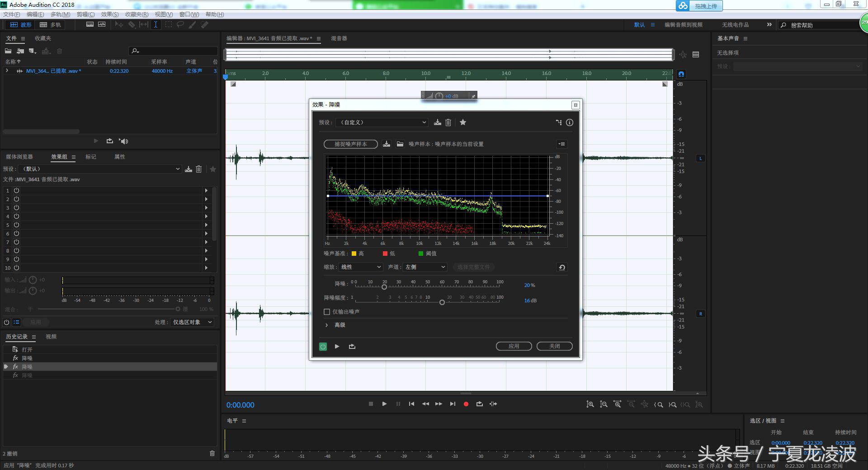868x470 pixels.
Task: Select the first 降噪 history entry
Action: point(110,358)
